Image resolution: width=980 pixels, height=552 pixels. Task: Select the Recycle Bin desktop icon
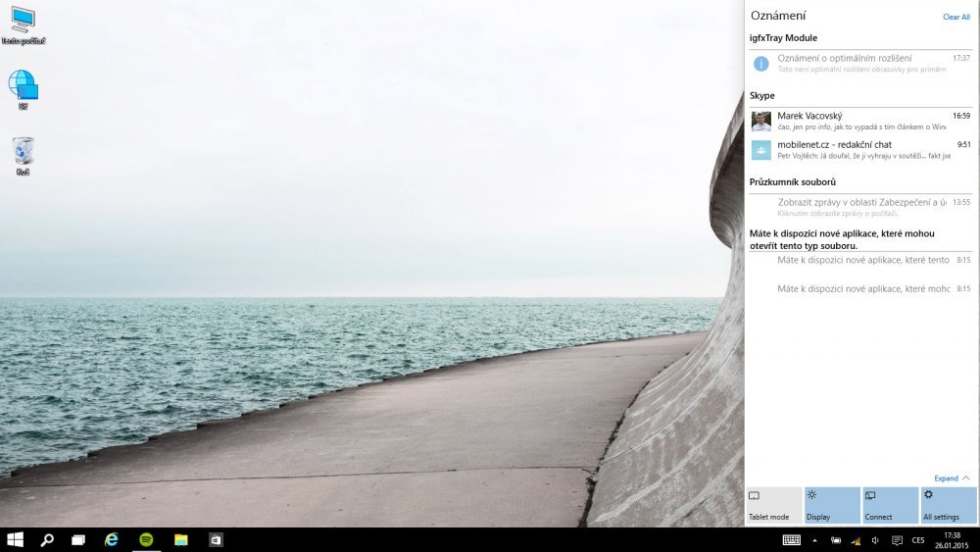pos(24,156)
